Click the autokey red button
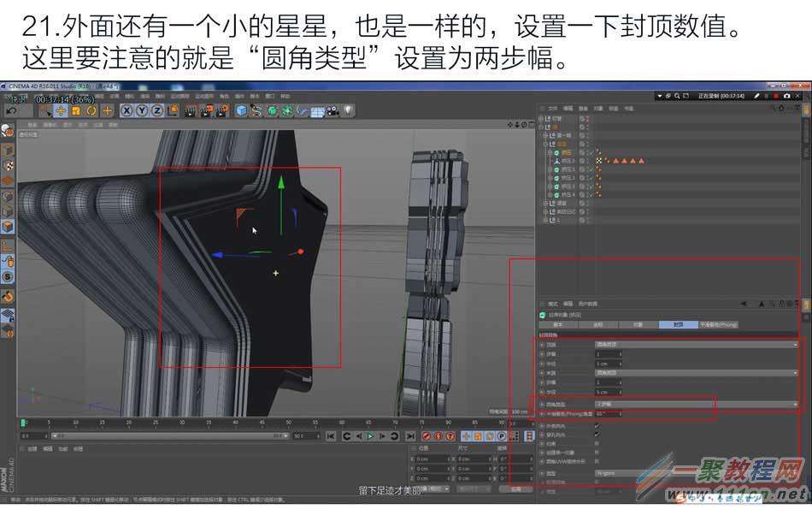The image size is (812, 509). [438, 436]
